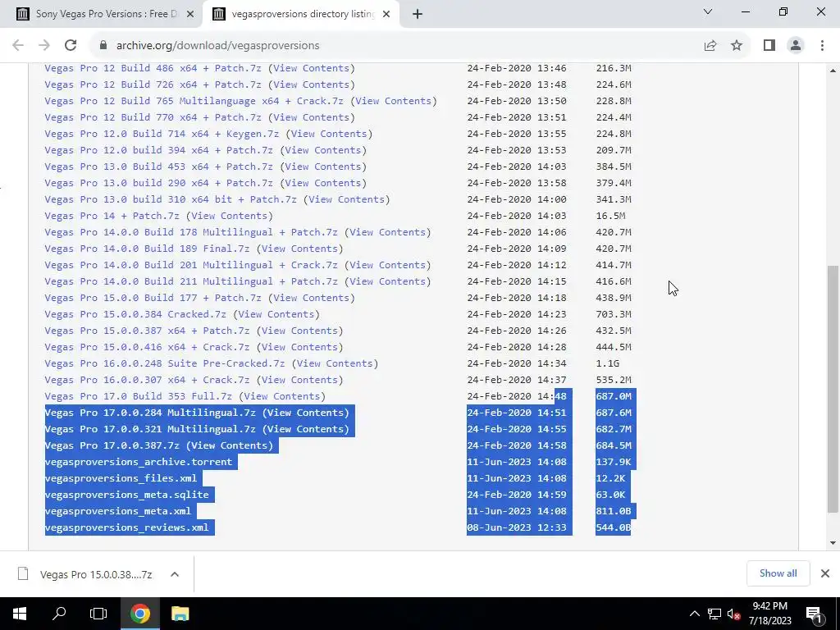Screen dimensions: 840x630
Task: Click the 16.5M file size
Action: pos(610,216)
